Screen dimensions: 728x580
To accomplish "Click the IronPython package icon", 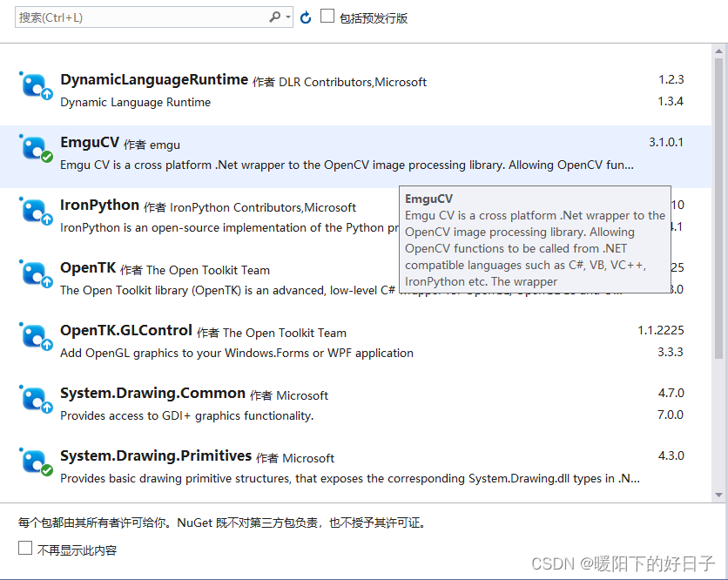I will (36, 211).
